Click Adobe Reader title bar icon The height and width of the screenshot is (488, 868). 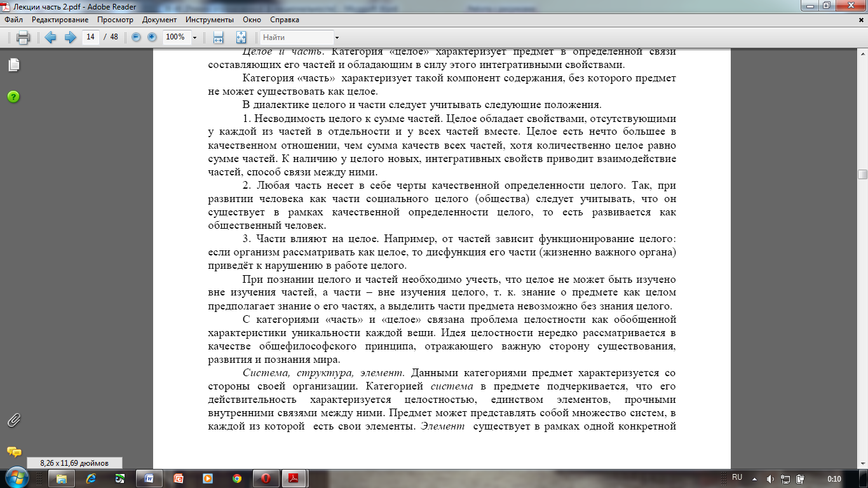click(x=7, y=6)
